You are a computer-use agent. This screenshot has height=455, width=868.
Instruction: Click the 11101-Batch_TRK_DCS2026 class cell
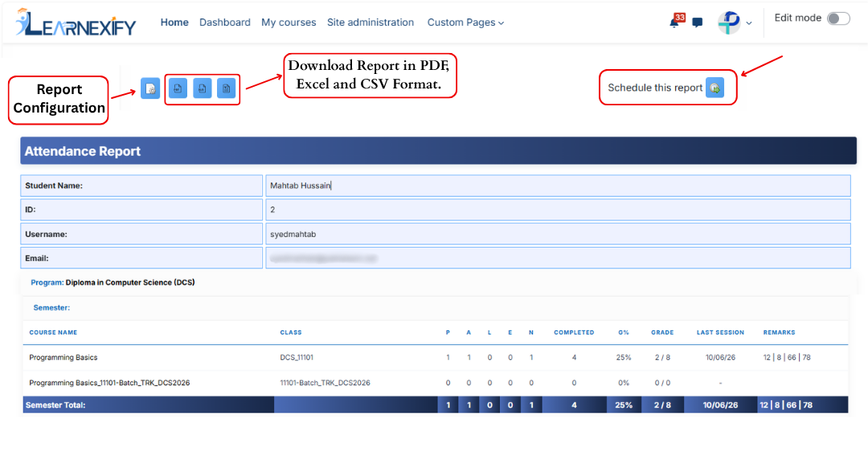click(x=325, y=383)
